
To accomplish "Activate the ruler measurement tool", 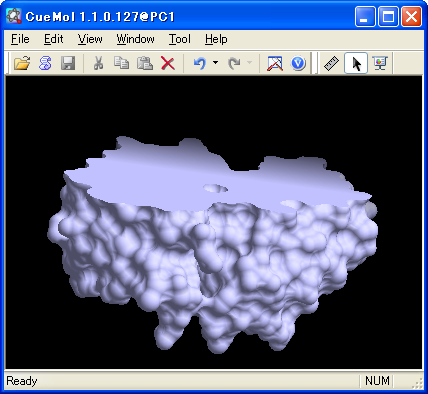I will [332, 63].
